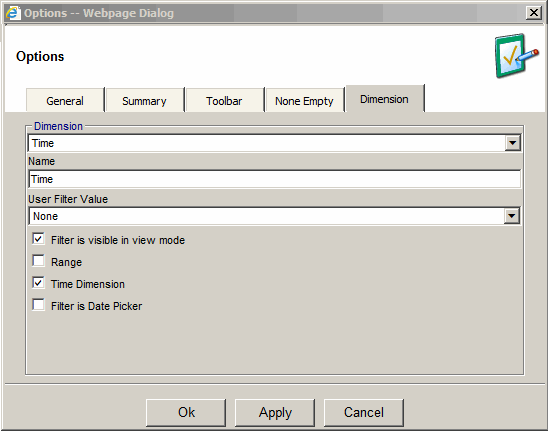The image size is (548, 431).
Task: Enable the Range checkbox
Action: 38,261
